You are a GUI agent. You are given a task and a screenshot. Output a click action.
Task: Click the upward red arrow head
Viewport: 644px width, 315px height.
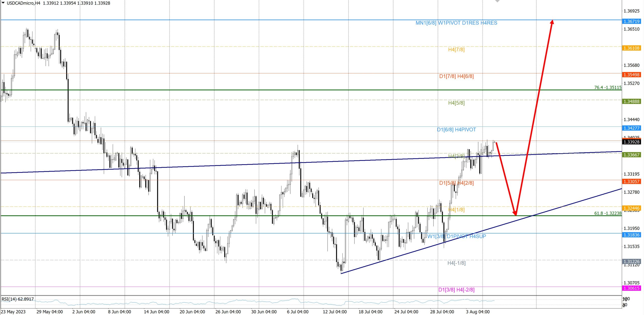pos(552,22)
